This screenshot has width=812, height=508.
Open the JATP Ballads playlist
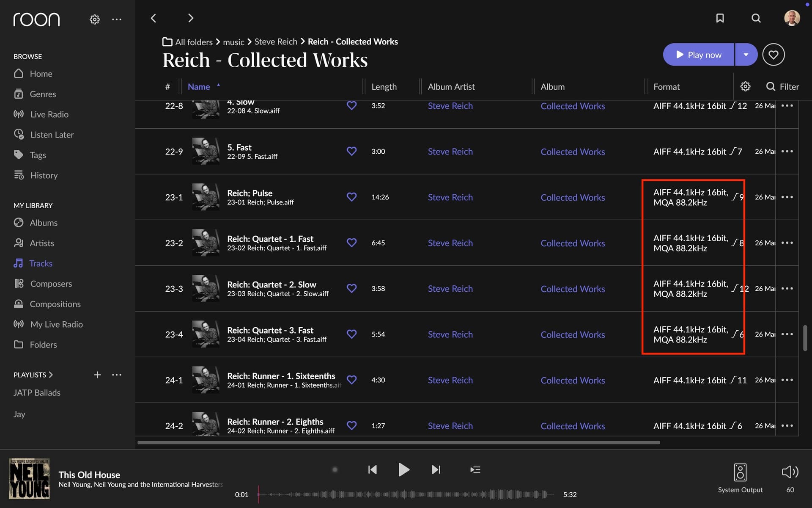point(37,392)
